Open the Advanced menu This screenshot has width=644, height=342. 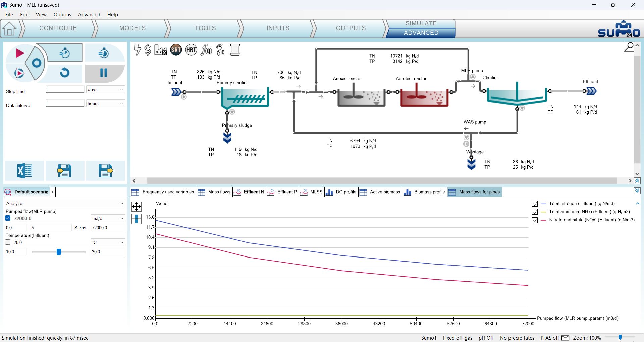click(x=89, y=15)
